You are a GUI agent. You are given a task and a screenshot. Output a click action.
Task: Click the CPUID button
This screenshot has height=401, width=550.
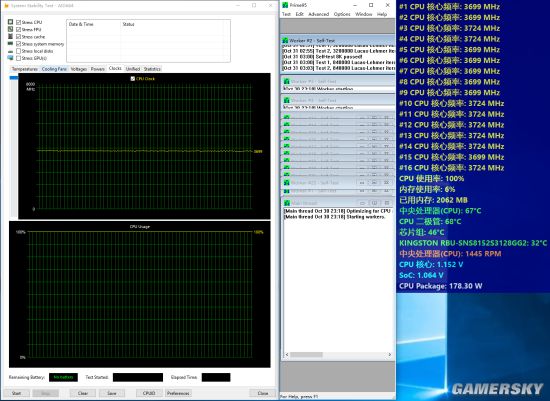point(149,393)
